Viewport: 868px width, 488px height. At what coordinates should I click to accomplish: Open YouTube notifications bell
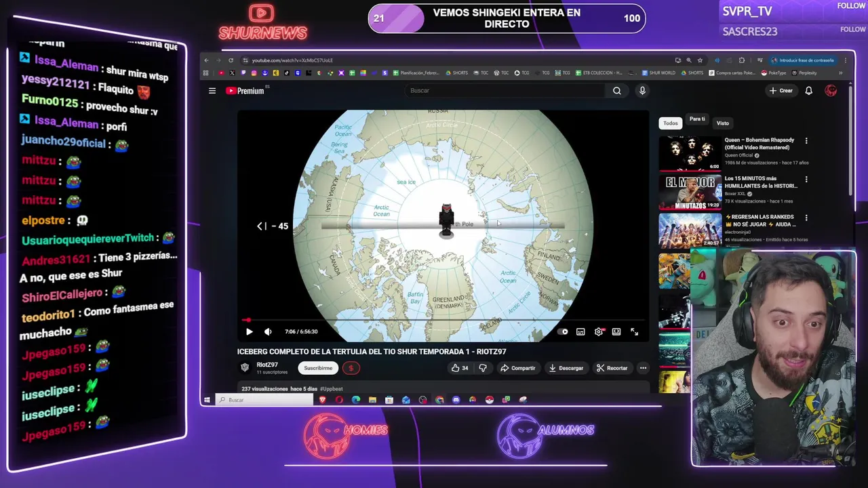click(x=808, y=91)
